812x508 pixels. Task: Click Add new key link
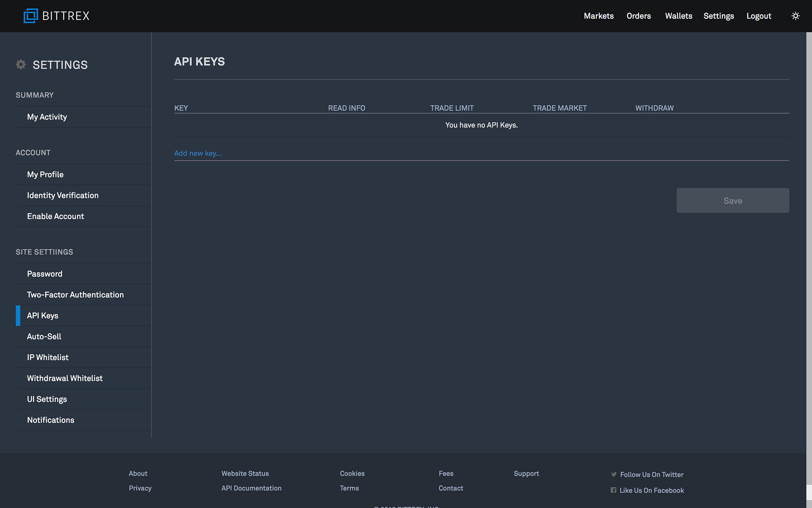pyautogui.click(x=198, y=153)
